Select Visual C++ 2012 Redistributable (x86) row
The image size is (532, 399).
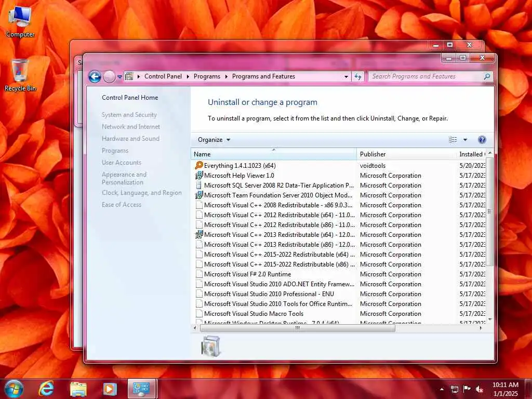[340, 224]
